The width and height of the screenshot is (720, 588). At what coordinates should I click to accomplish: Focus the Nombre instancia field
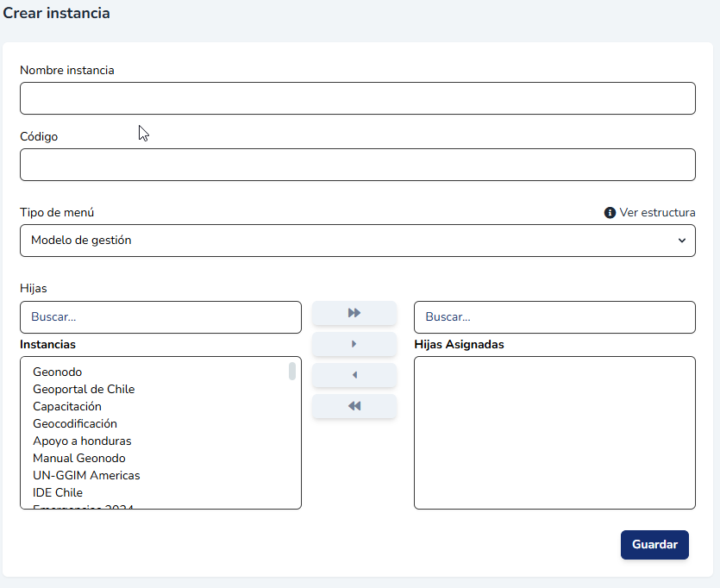(358, 98)
